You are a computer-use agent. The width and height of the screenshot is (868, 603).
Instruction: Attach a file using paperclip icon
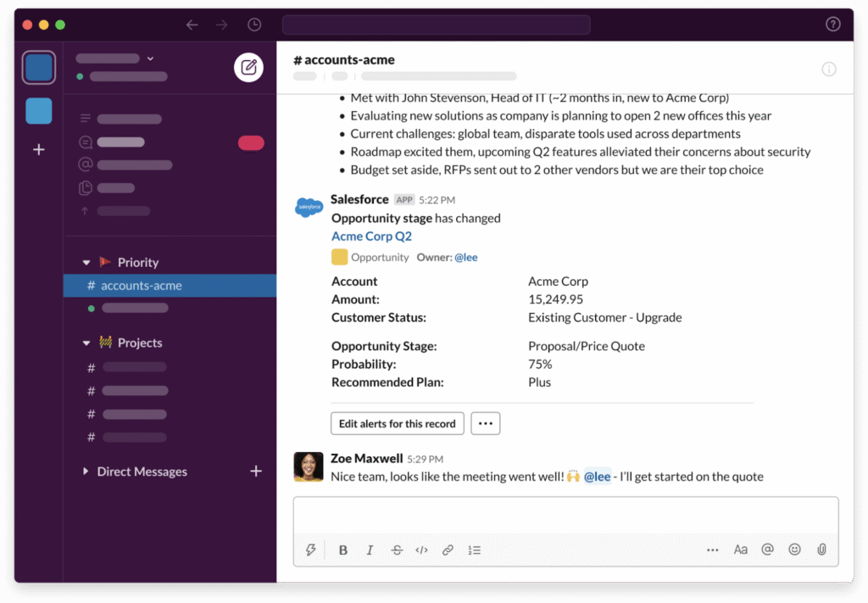[821, 550]
